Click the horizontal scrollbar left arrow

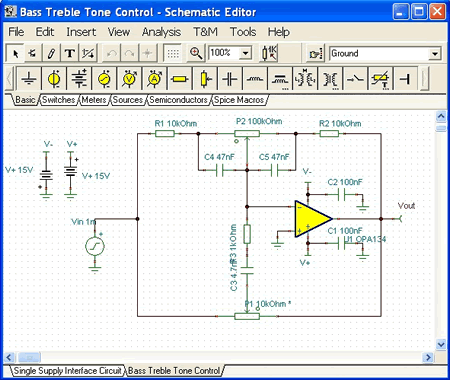9,358
